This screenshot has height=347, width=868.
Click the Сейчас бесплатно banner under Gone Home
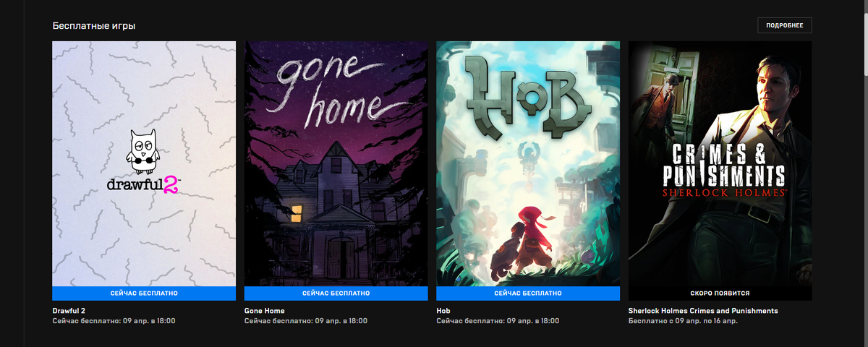tap(336, 294)
